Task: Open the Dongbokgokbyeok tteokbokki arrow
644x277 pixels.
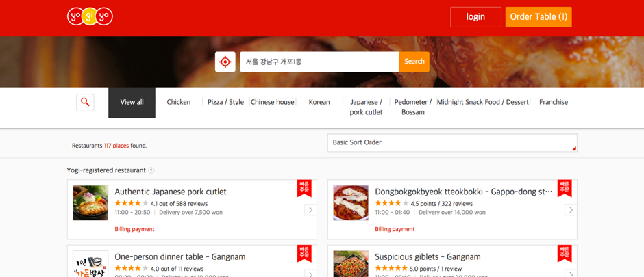Action: [571, 210]
